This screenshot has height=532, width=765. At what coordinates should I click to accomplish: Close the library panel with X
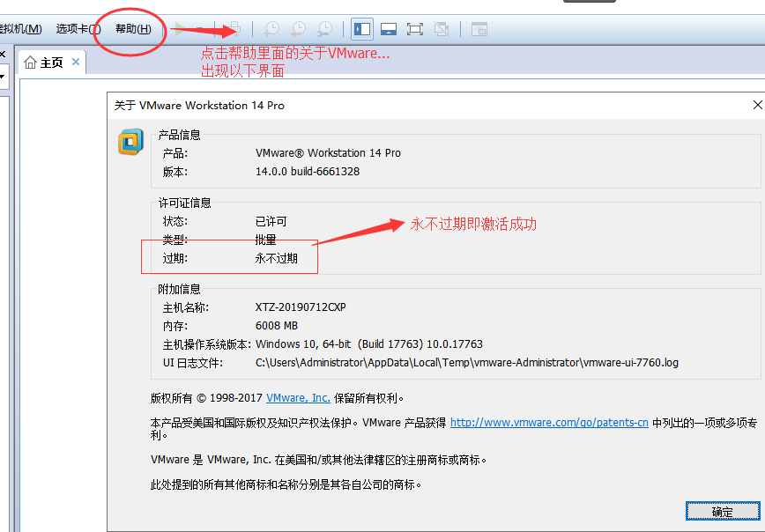[x=3, y=54]
